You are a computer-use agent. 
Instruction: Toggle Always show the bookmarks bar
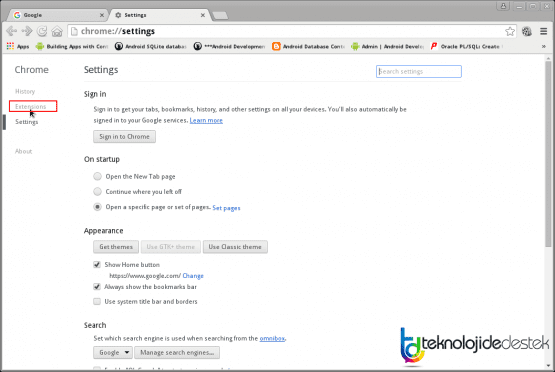97,287
